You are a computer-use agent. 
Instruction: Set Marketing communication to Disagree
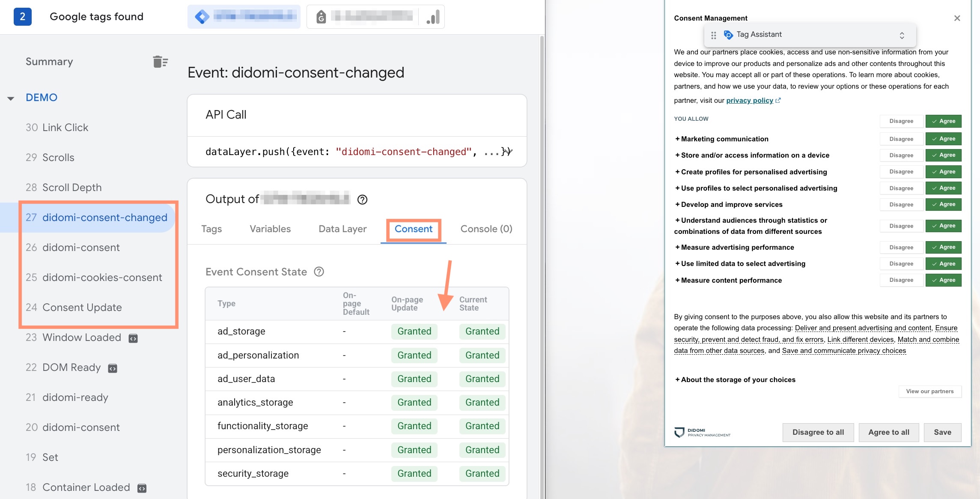[x=901, y=139]
